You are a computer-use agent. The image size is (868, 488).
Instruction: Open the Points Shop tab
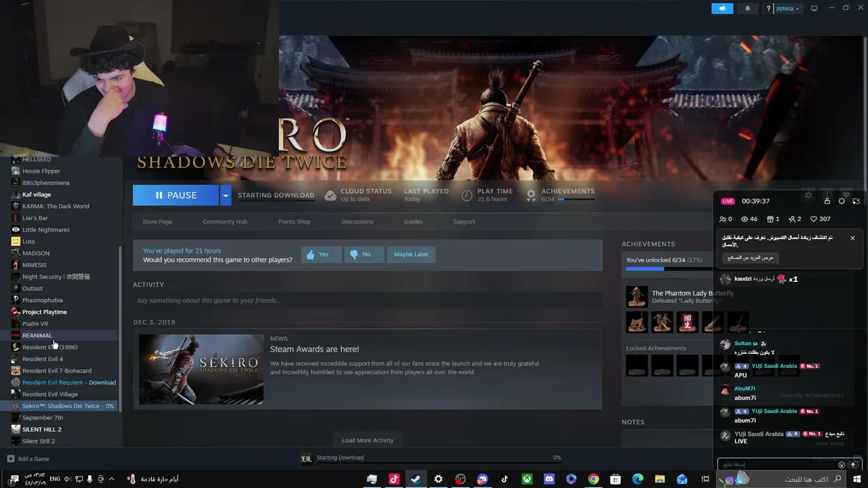tap(294, 222)
